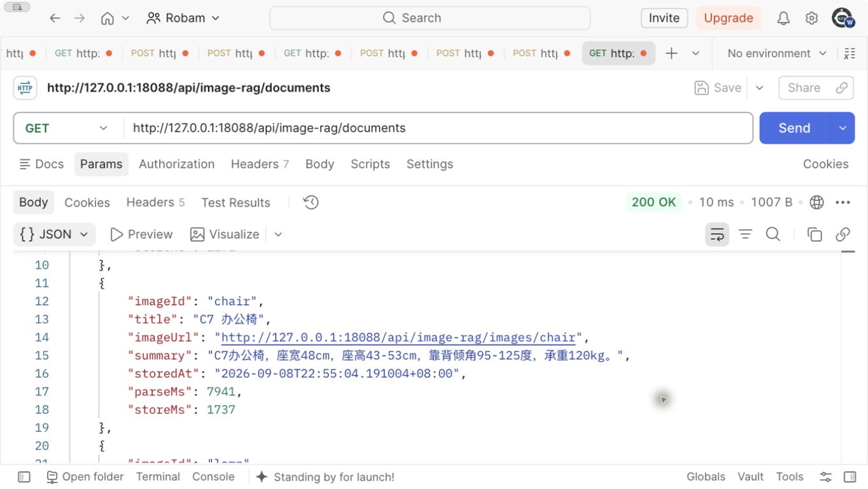868x489 pixels.
Task: Open response more options ellipsis
Action: (843, 202)
